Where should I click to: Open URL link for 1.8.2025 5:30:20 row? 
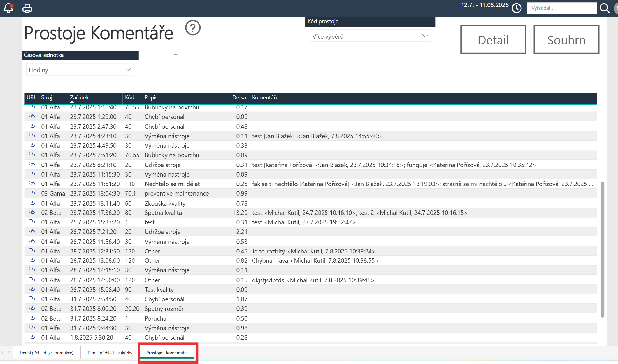pos(32,337)
